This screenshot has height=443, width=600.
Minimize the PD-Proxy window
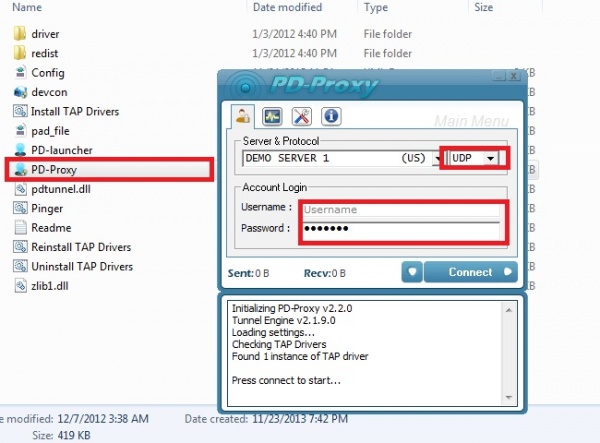click(499, 76)
